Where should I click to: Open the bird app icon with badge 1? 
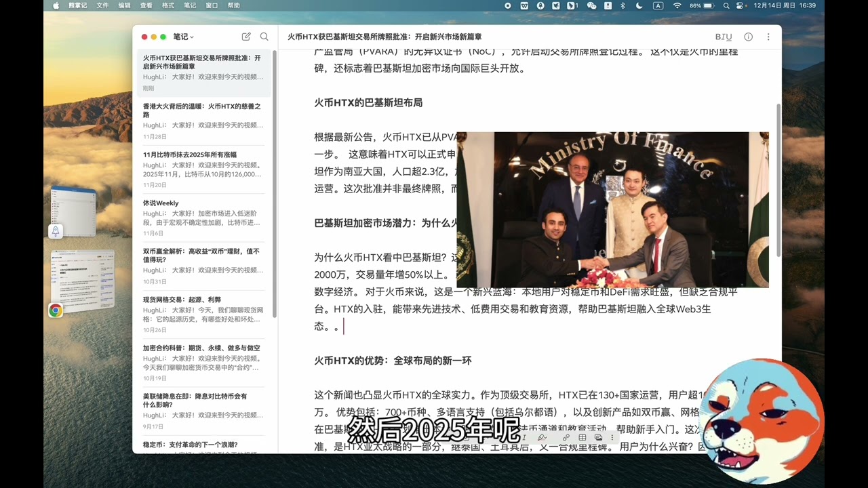(572, 5)
